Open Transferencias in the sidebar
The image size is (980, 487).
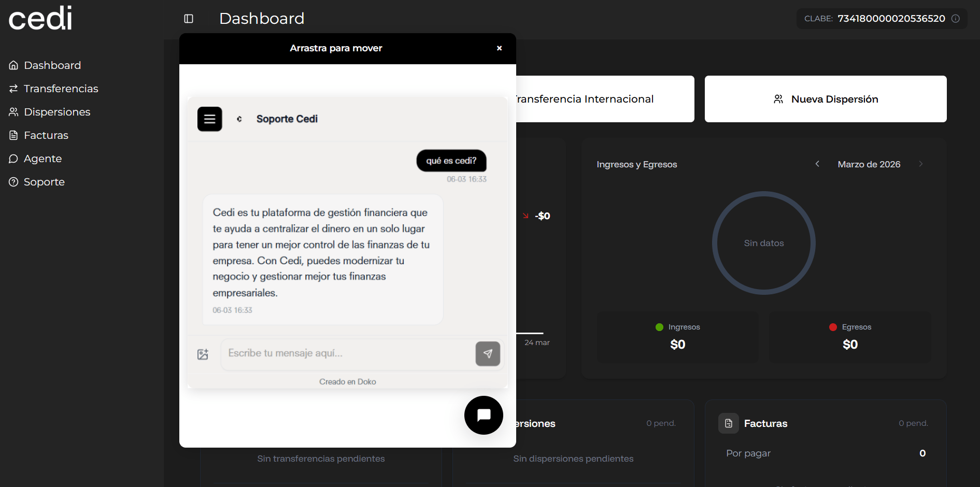(x=53, y=89)
